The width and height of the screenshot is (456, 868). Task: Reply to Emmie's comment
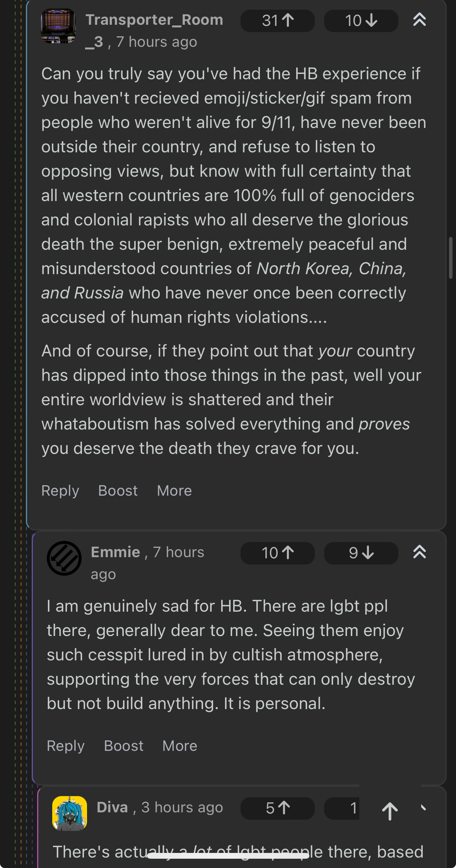65,746
